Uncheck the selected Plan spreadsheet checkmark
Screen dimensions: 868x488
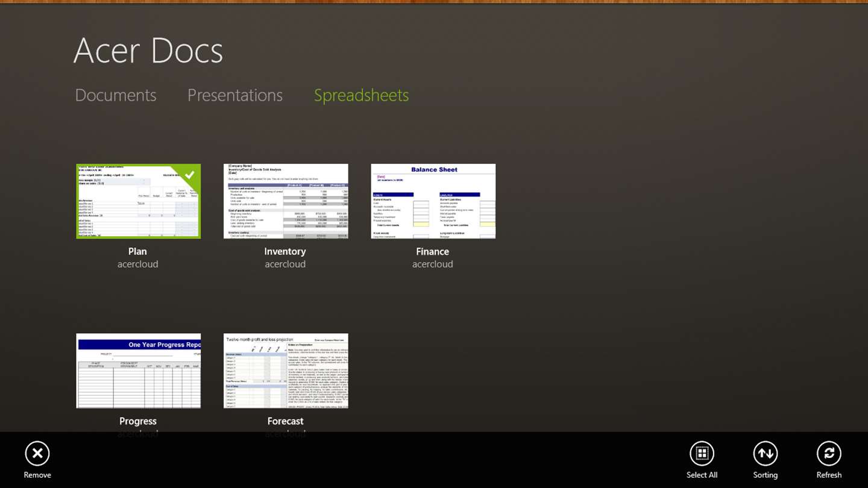[x=189, y=175]
